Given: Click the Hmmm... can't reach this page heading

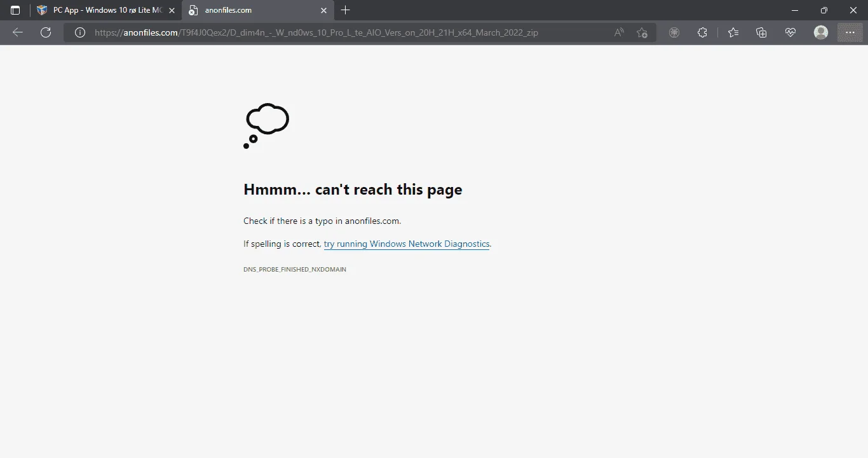Looking at the screenshot, I should [353, 190].
